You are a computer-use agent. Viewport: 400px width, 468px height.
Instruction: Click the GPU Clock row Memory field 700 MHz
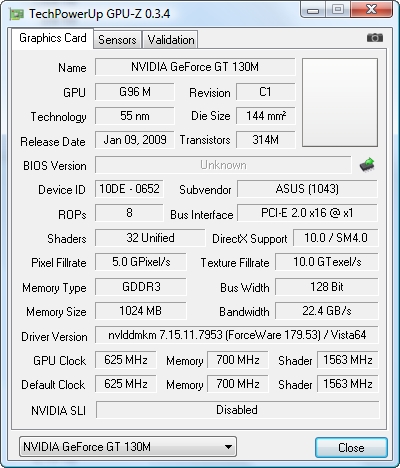(x=238, y=360)
